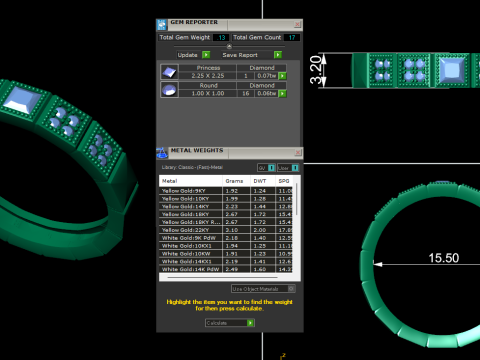
Task: Click the quantity 16 cell
Action: 246,94
